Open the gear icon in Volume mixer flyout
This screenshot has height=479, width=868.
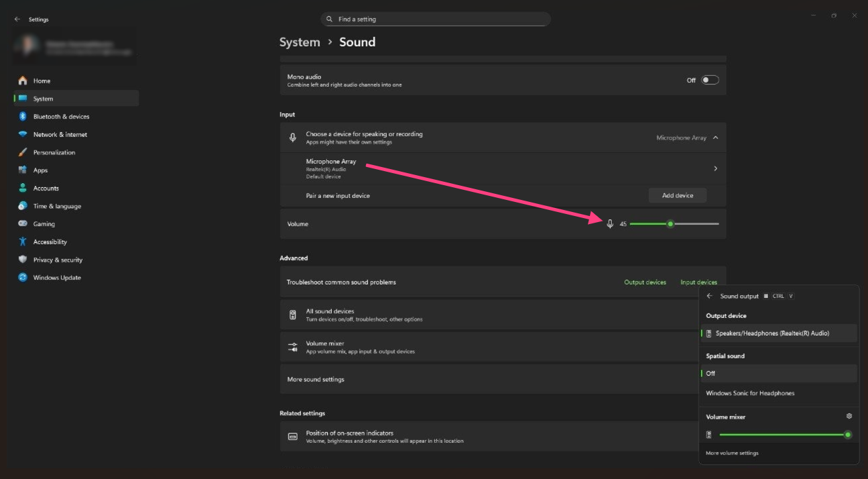point(849,417)
